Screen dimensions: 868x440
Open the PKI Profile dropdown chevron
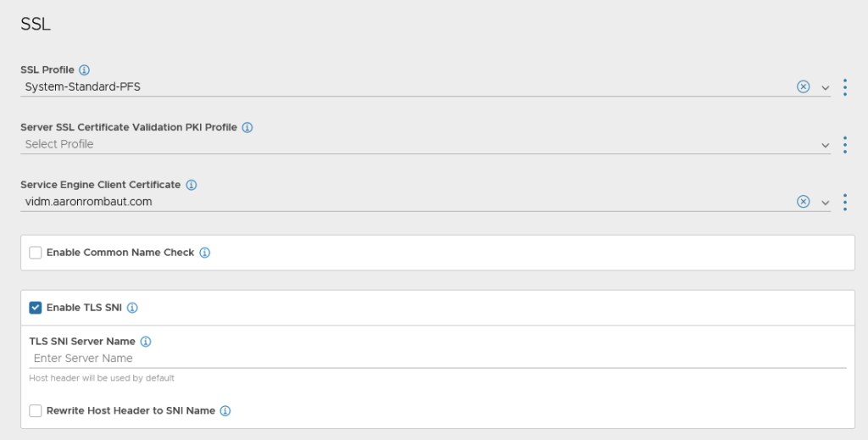(826, 145)
